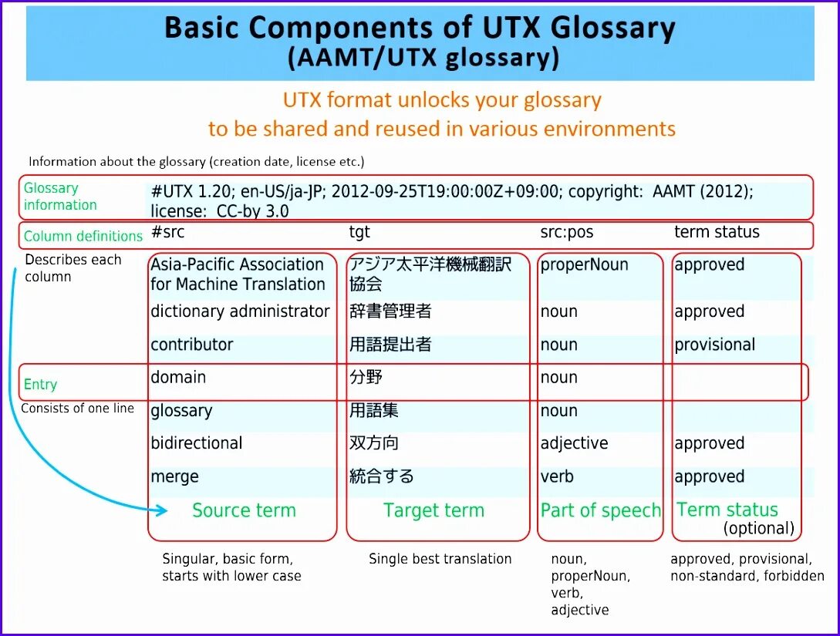Image resolution: width=840 pixels, height=636 pixels.
Task: Click the 'Single best translation' caption
Action: tap(440, 560)
